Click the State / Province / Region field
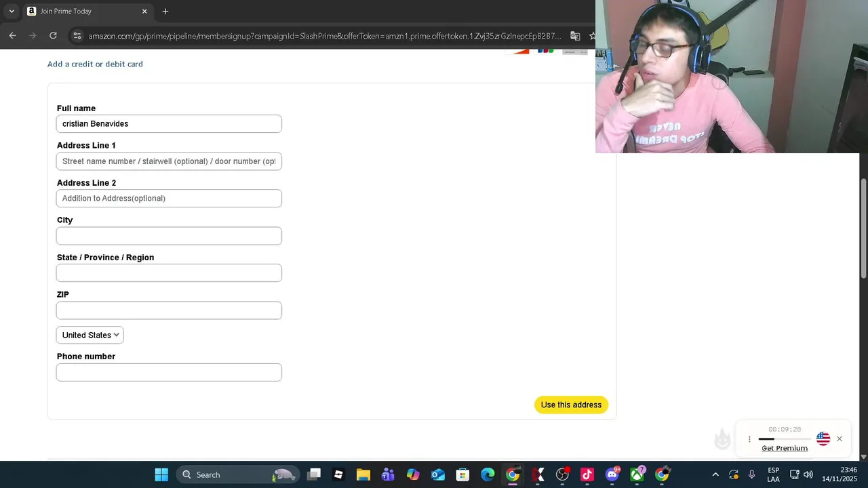The height and width of the screenshot is (488, 868). pos(169,273)
